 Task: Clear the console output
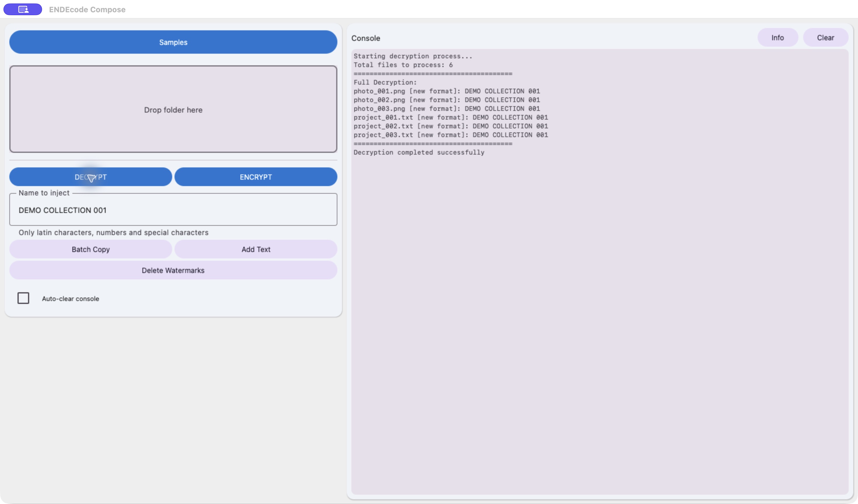pos(825,38)
